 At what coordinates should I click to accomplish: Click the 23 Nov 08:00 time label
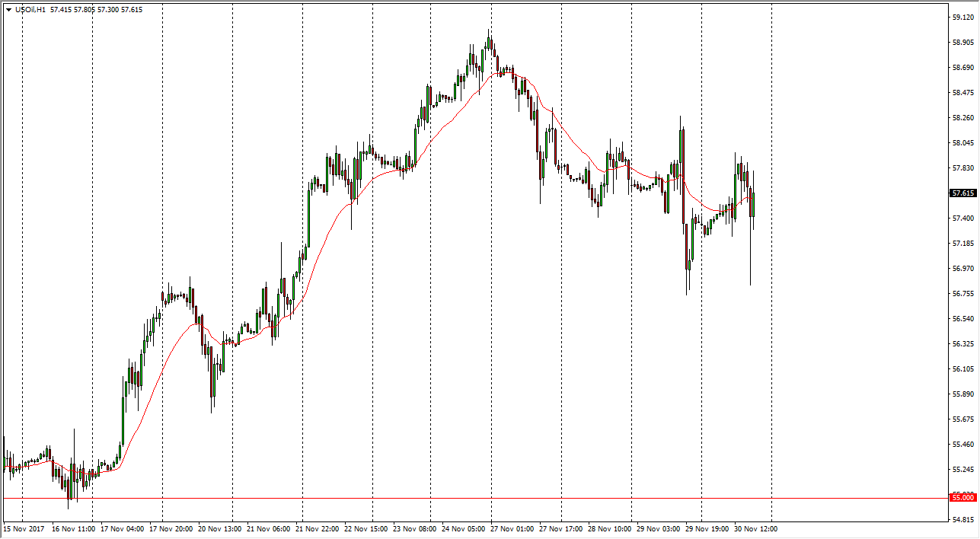coord(415,528)
